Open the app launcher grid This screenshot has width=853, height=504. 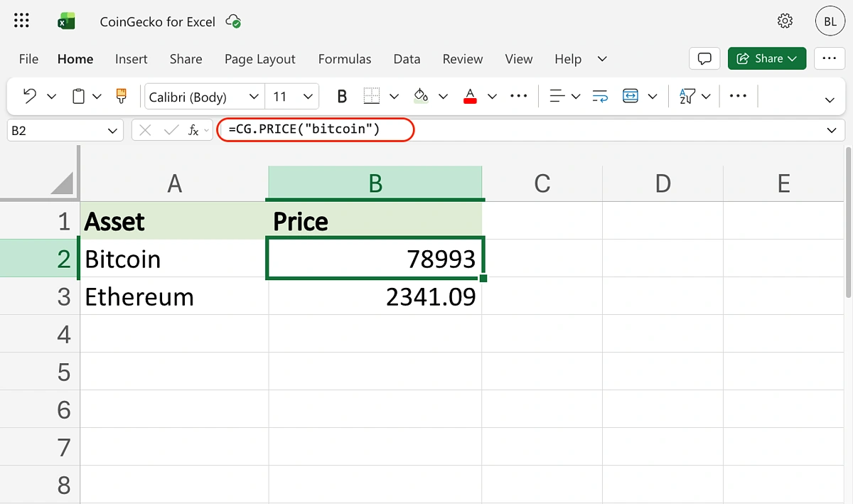[22, 21]
